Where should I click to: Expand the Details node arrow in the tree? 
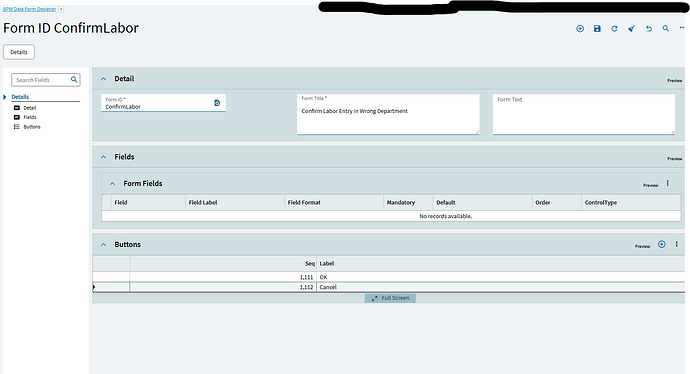[5, 97]
